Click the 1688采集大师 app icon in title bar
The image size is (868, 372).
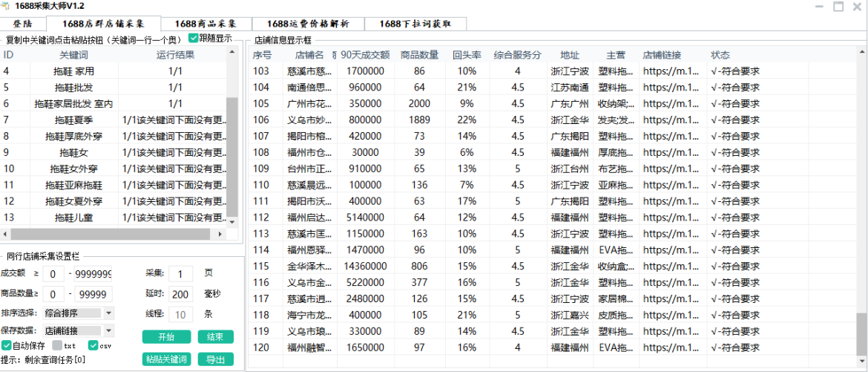(5, 7)
